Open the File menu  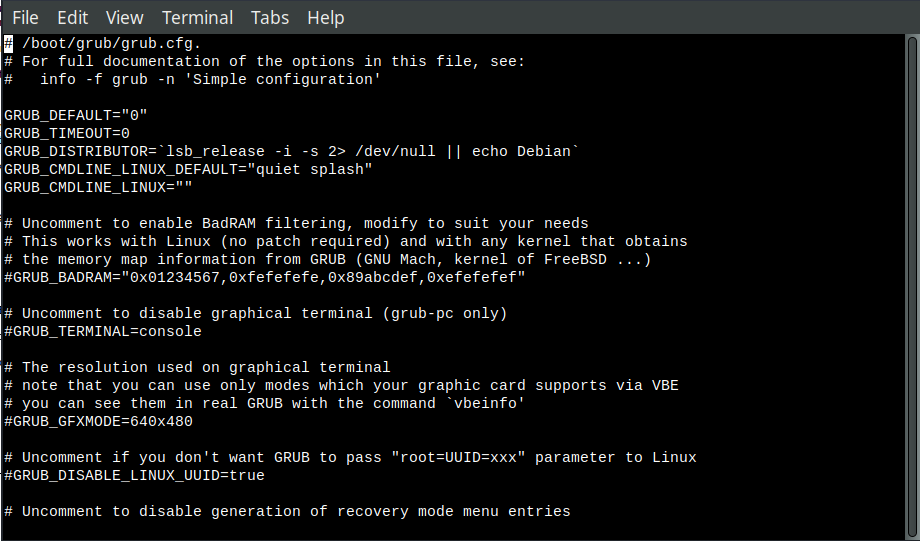[25, 18]
